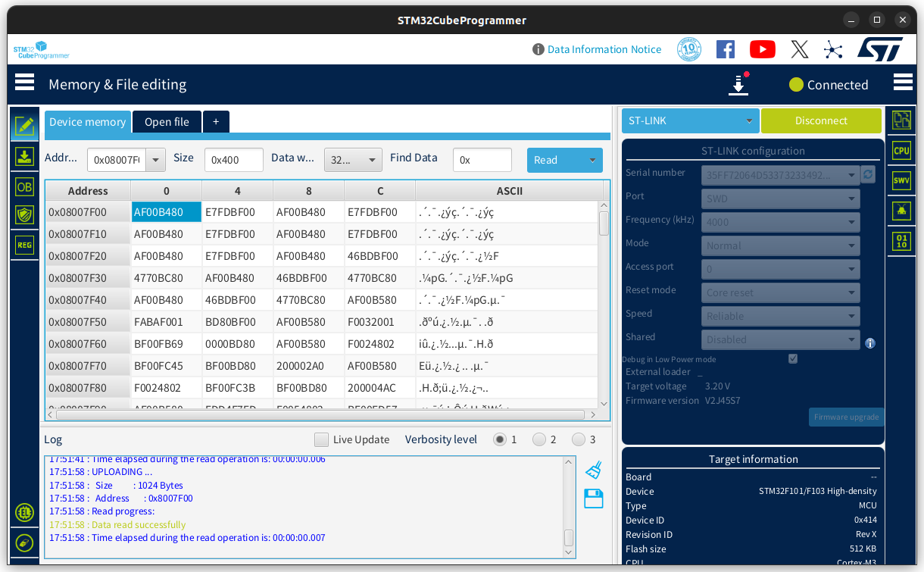Click the Address column header

[88, 191]
